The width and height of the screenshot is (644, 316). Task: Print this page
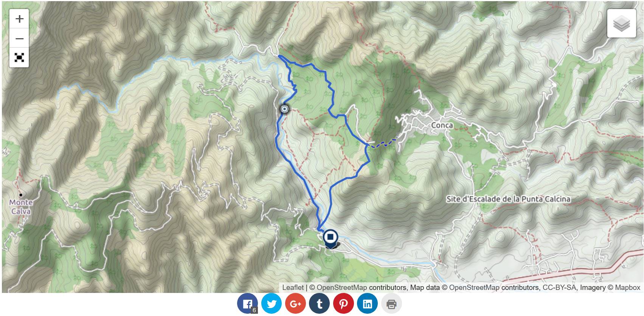click(391, 304)
